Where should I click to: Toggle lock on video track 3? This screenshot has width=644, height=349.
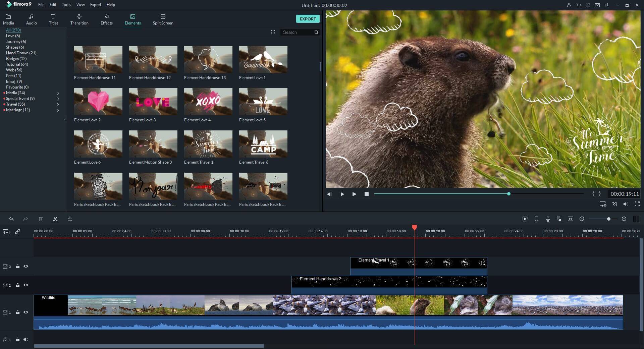click(x=18, y=267)
